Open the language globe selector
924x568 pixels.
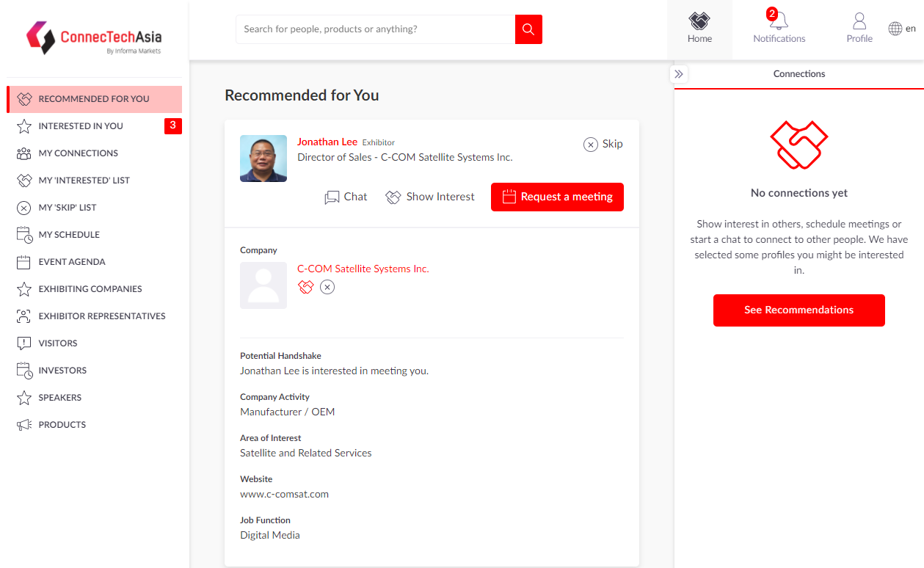[895, 29]
